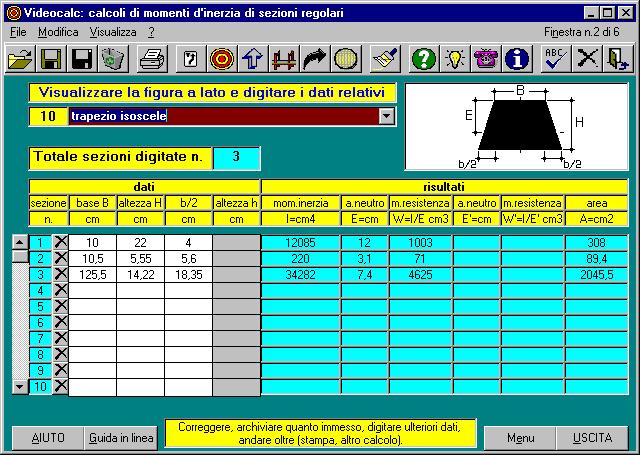Screen dimensions: 640x455
Task: Click the X button on row 5
Action: 60,306
